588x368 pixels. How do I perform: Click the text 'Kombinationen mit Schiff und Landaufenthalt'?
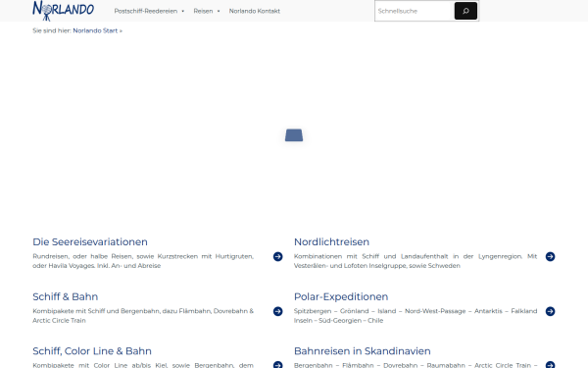coord(370,256)
